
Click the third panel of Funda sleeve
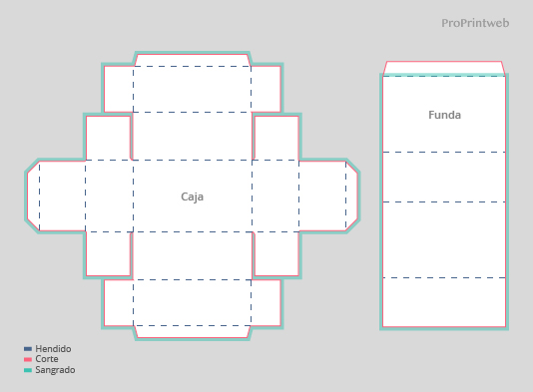coord(444,239)
